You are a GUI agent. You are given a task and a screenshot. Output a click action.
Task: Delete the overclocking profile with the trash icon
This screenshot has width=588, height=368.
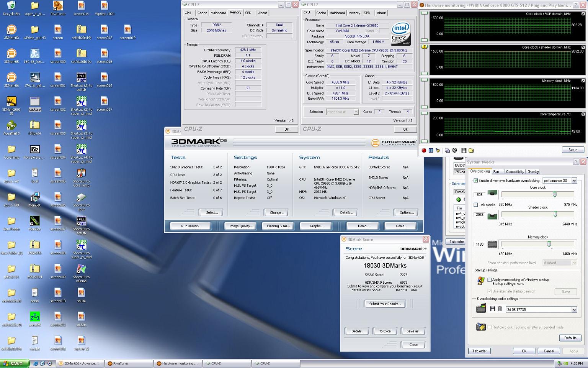click(500, 309)
